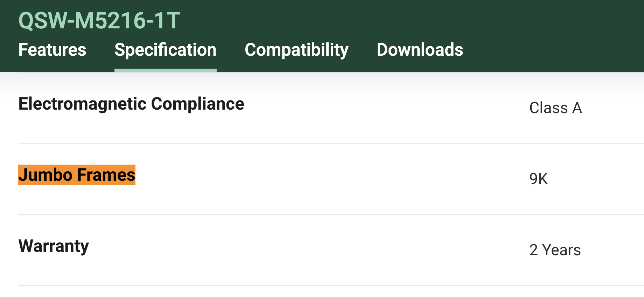Click the 9K jumbo frames value
The width and height of the screenshot is (644, 297).
[538, 179]
